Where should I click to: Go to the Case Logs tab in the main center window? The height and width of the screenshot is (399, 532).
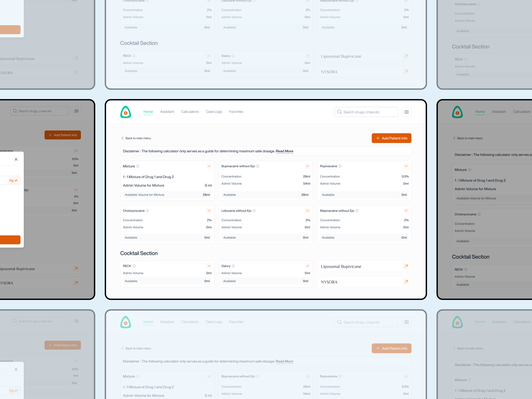click(x=214, y=112)
